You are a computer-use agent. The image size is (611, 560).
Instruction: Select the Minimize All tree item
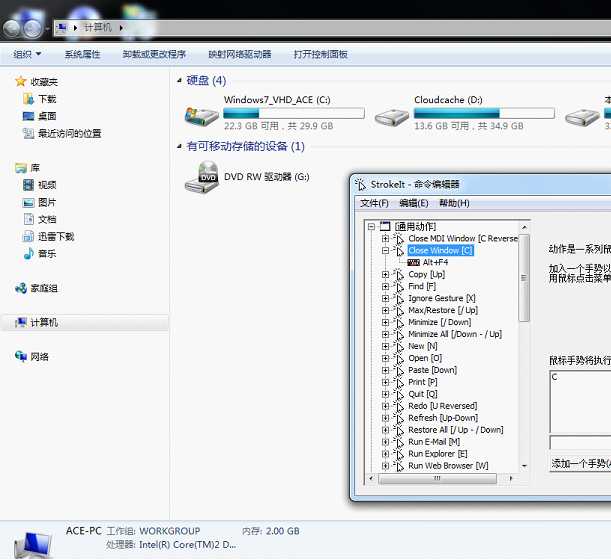pyautogui.click(x=455, y=334)
